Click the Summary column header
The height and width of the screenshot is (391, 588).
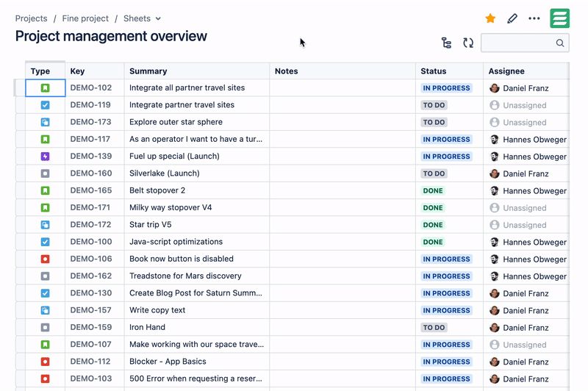coord(148,71)
